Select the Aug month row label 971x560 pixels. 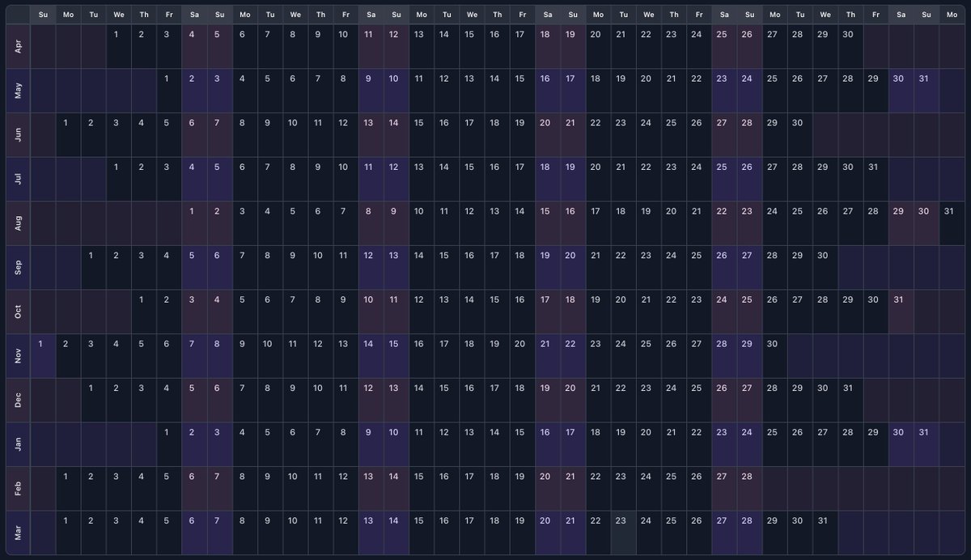coord(19,223)
